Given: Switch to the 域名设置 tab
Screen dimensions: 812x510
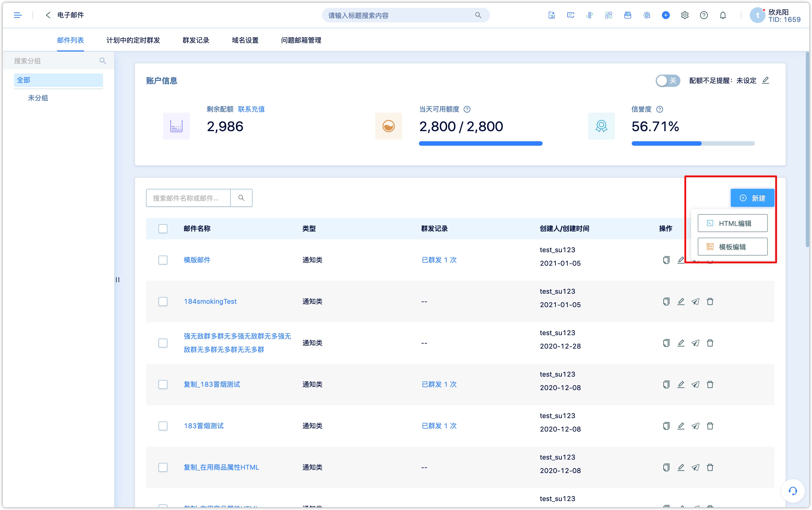Looking at the screenshot, I should tap(245, 40).
